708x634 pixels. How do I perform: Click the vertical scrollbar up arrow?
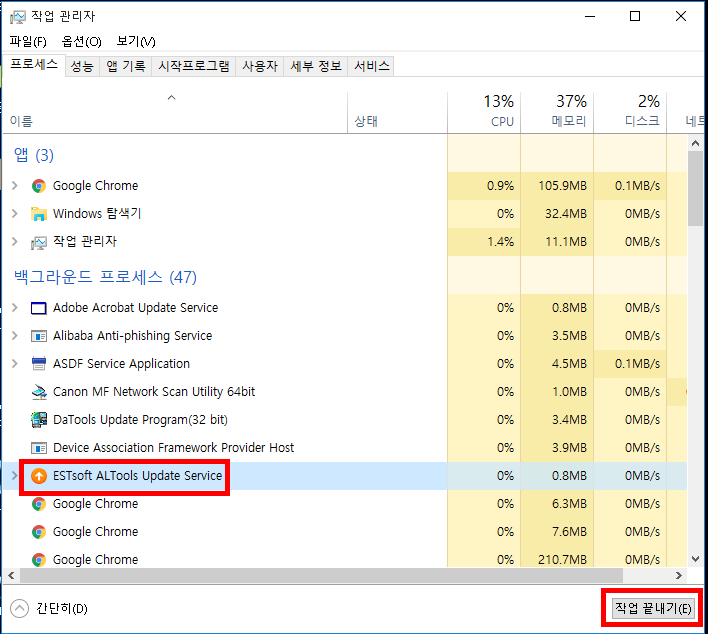click(695, 143)
